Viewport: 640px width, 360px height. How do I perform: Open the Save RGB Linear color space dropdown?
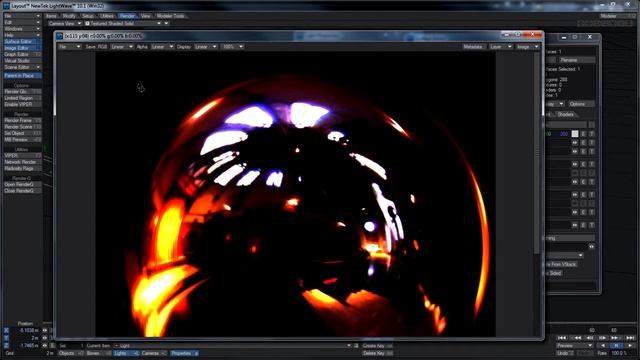(122, 47)
